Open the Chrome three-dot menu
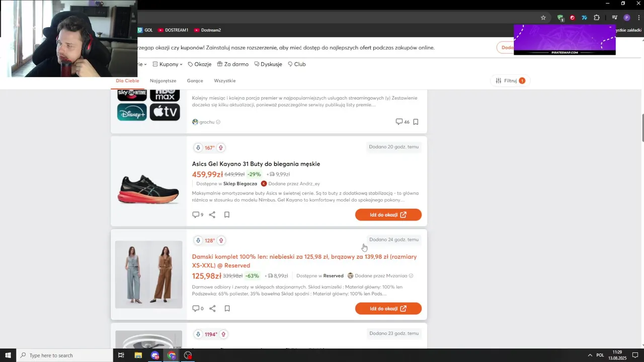Image resolution: width=644 pixels, height=362 pixels. click(x=638, y=18)
